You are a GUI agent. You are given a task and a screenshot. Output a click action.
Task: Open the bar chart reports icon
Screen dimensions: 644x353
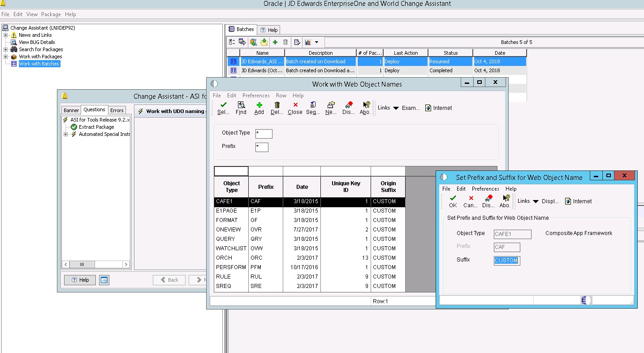click(x=307, y=42)
